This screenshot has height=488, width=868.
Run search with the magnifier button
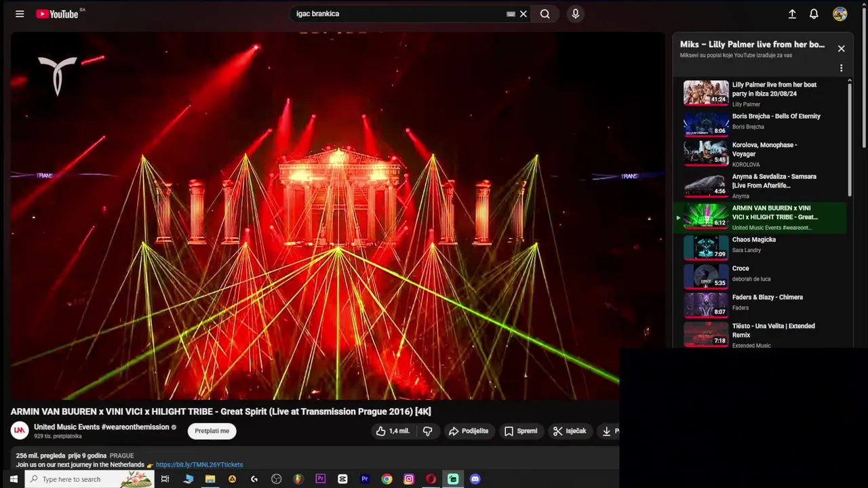coord(545,14)
